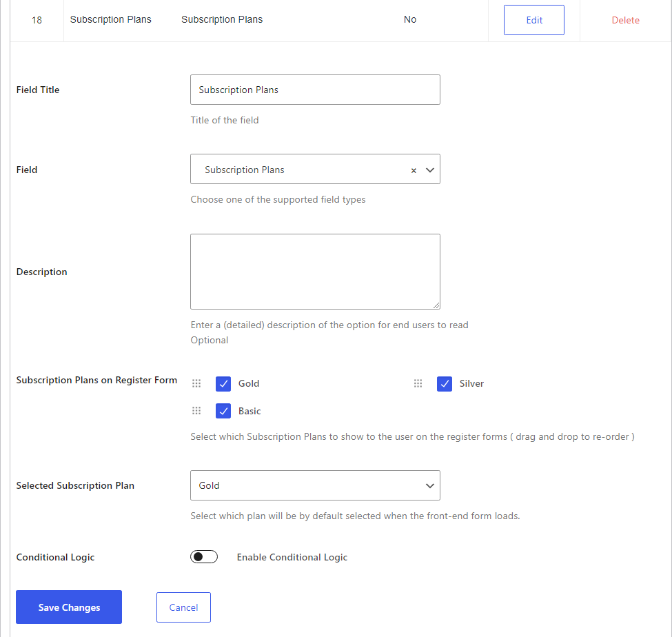Click into the Field Title input

(x=315, y=90)
